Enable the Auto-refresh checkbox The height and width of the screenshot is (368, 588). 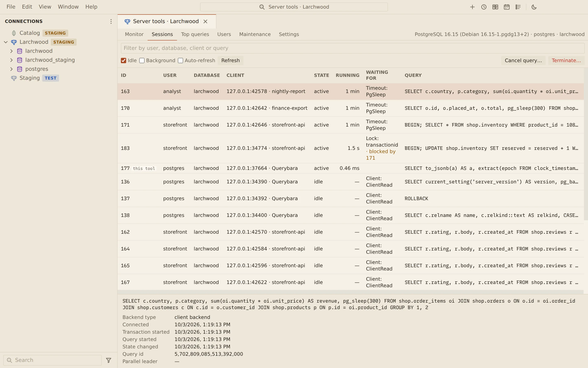[x=180, y=61]
